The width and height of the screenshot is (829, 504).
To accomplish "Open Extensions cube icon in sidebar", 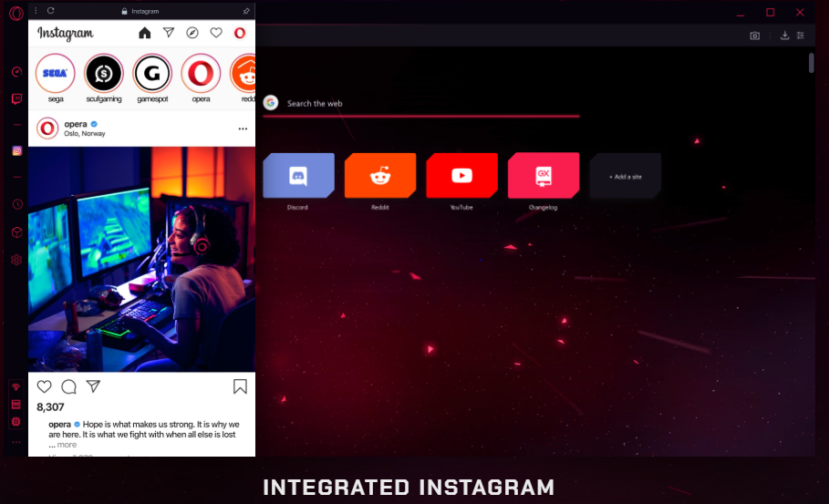I will [17, 232].
